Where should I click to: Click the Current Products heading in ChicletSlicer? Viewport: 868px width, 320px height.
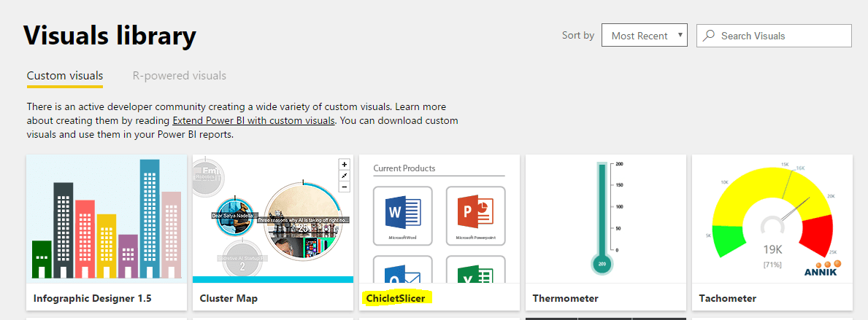pos(404,168)
